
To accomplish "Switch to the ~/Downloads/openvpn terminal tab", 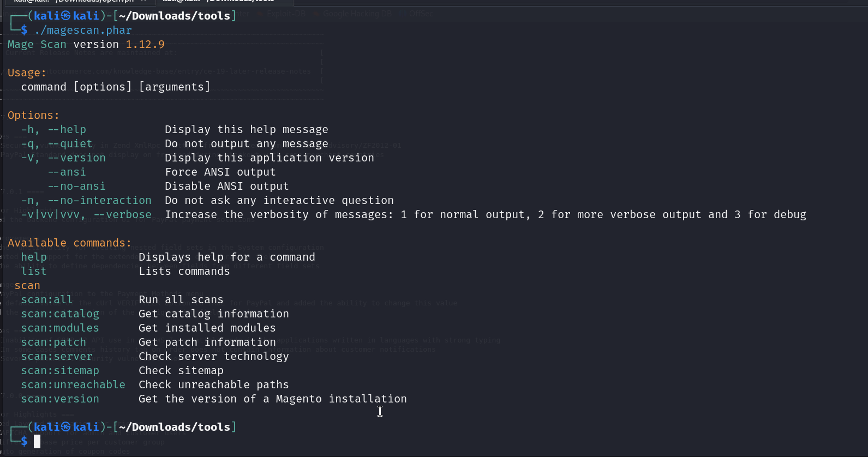I will click(x=74, y=2).
